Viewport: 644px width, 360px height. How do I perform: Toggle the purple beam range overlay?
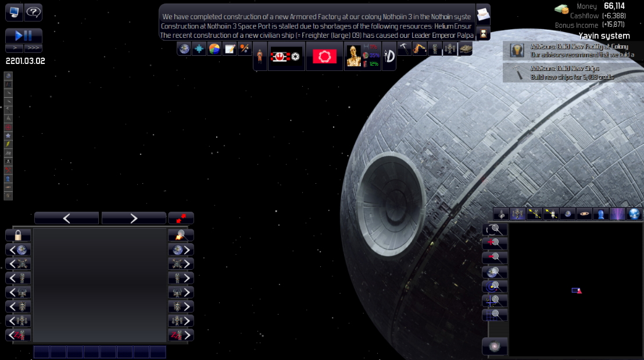pyautogui.click(x=617, y=213)
